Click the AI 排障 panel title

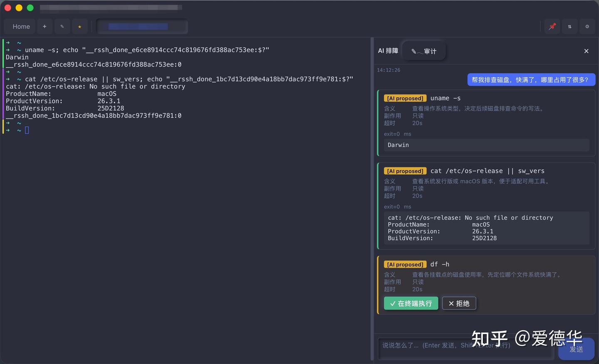(388, 51)
